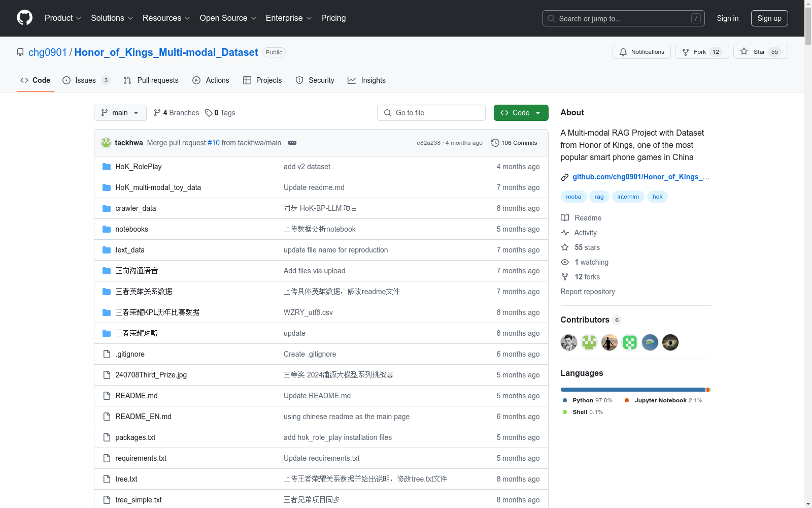Screen dimensions: 812x508
Task: Open the Projects tab
Action: pyautogui.click(x=262, y=80)
